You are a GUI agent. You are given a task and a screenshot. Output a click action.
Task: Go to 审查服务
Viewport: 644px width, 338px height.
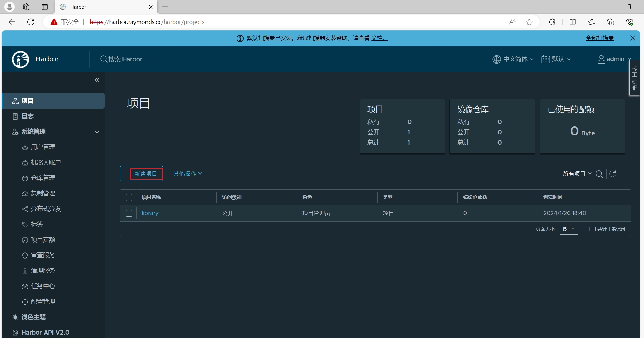tap(43, 255)
